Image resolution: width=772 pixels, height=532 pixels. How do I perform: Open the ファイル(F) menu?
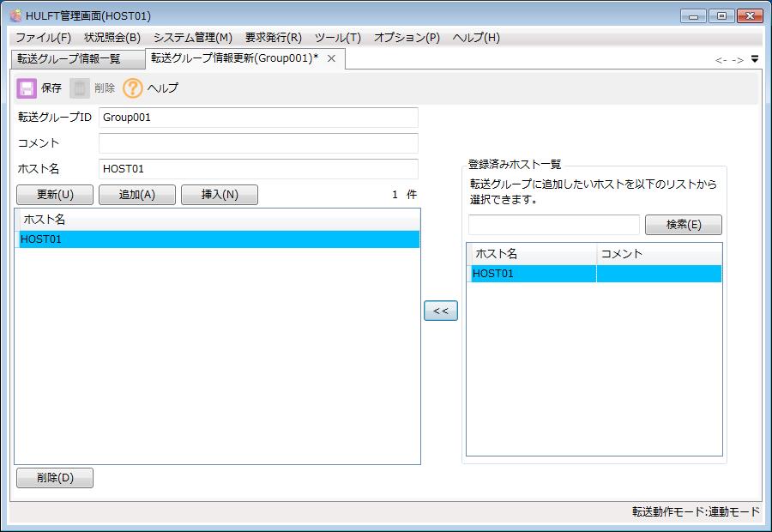43,38
